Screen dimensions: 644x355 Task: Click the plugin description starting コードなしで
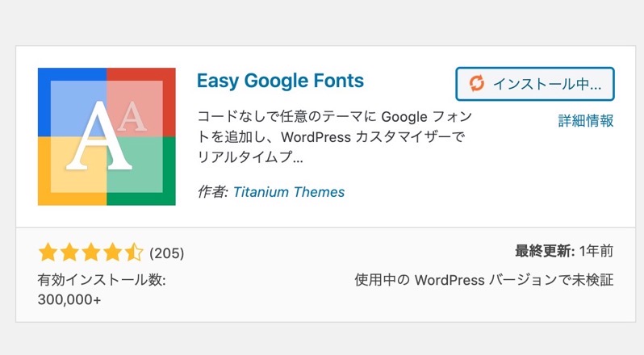pos(334,136)
